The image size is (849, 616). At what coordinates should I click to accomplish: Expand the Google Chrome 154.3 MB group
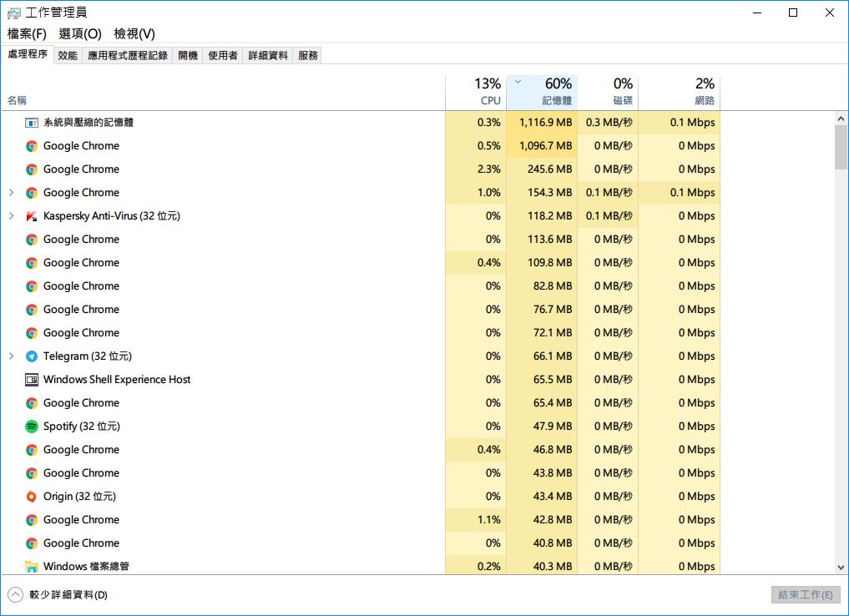coord(12,193)
